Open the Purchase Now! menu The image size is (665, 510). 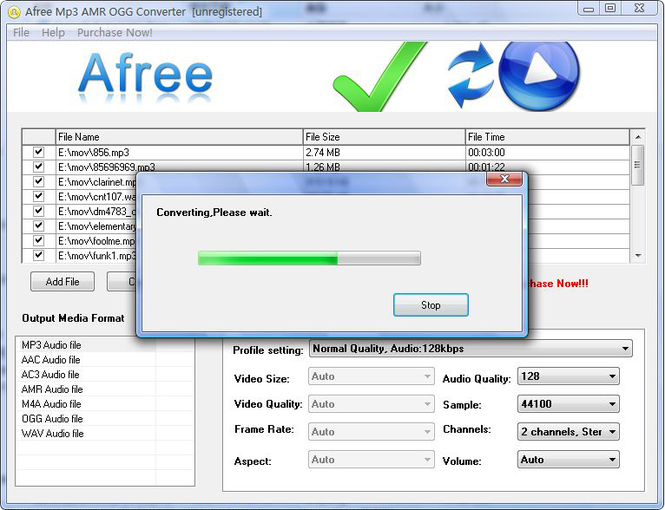coord(115,33)
